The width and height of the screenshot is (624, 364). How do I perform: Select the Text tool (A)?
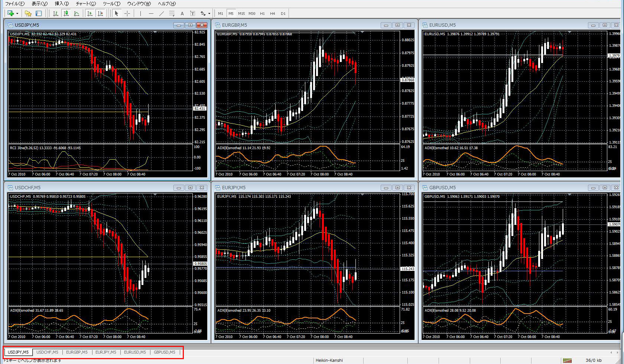[x=182, y=13]
